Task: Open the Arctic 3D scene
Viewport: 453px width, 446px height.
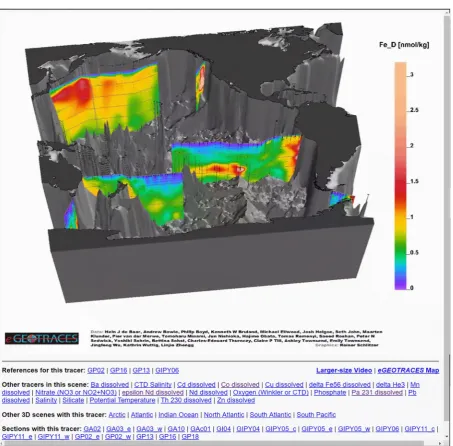Action: tap(117, 415)
